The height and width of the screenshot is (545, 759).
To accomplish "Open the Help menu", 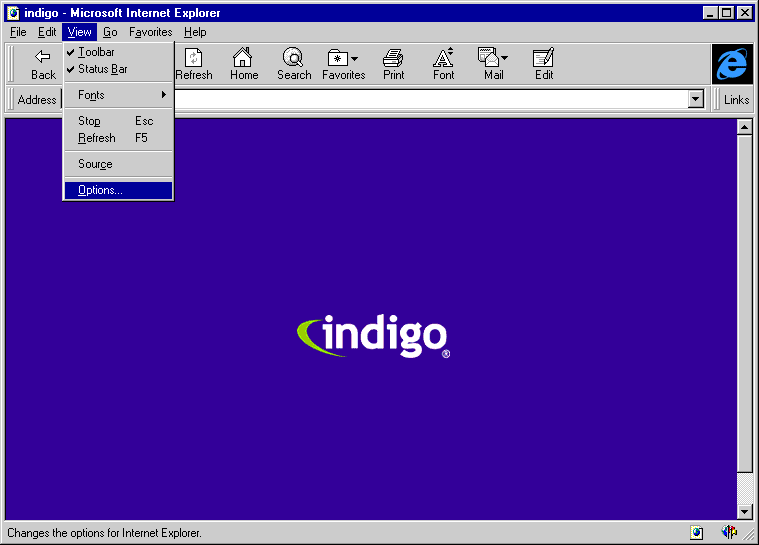I will (x=195, y=32).
